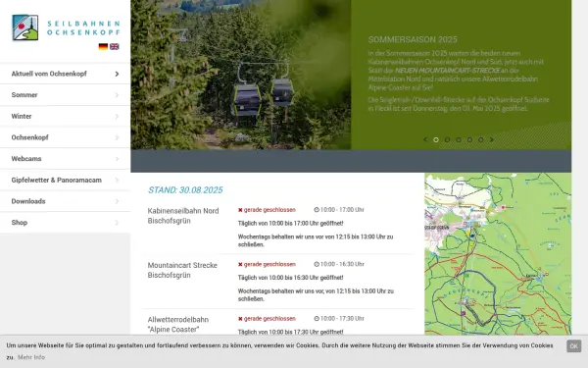The image size is (588, 368).
Task: Expand chevron beside Webcams
Action: point(117,159)
